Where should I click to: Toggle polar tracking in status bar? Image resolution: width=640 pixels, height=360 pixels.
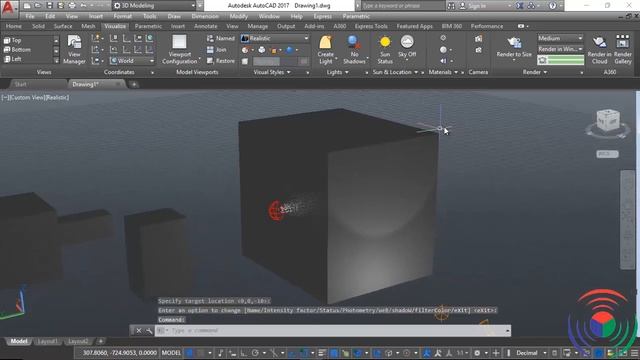tap(255, 353)
